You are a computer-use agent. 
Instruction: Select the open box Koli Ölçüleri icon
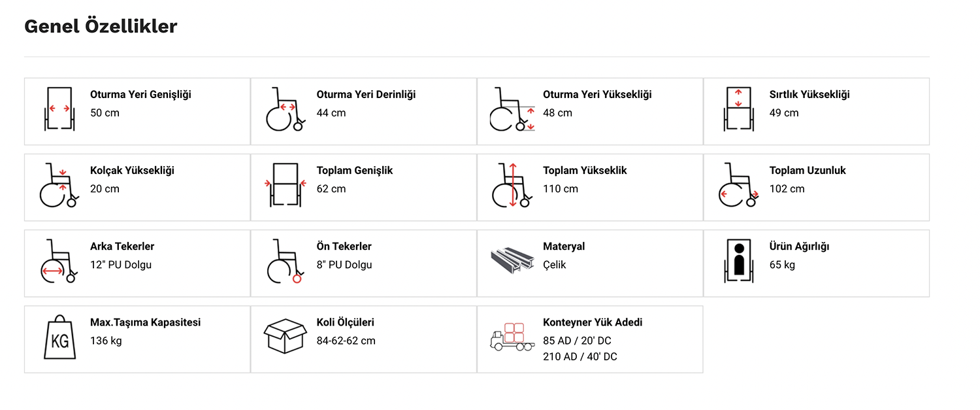click(x=286, y=336)
